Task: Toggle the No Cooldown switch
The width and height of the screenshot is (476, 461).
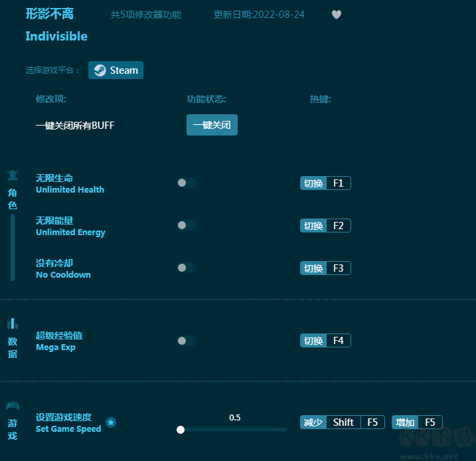Action: pos(187,268)
